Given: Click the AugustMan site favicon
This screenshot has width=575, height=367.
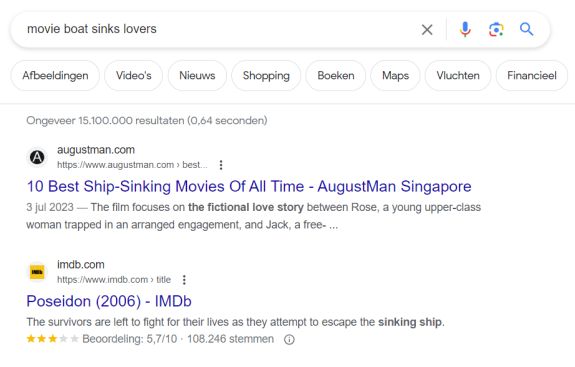Looking at the screenshot, I should pos(37,157).
